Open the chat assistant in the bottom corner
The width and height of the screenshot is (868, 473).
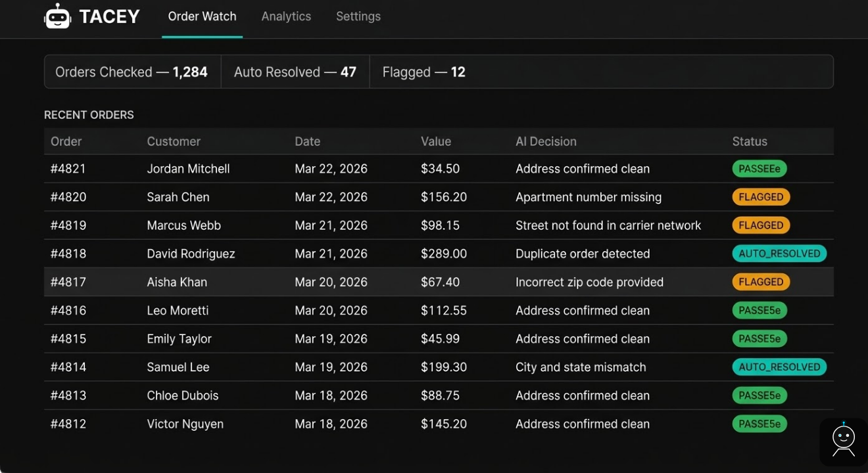click(843, 440)
